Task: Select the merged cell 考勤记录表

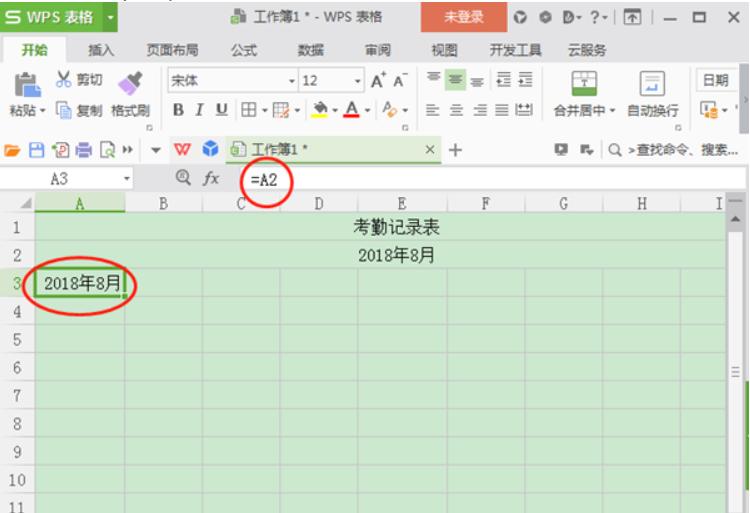Action: [380, 227]
